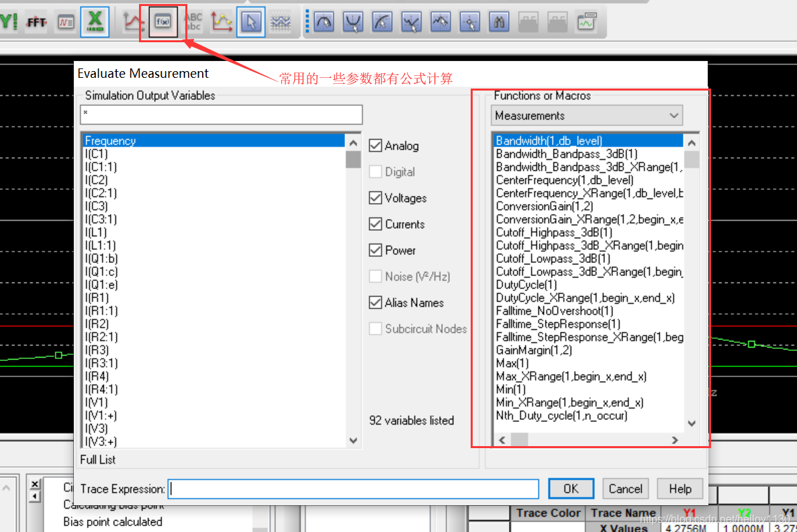Screen dimensions: 797x532
Task: Click the second greyed-out transition icon
Action: click(557, 22)
